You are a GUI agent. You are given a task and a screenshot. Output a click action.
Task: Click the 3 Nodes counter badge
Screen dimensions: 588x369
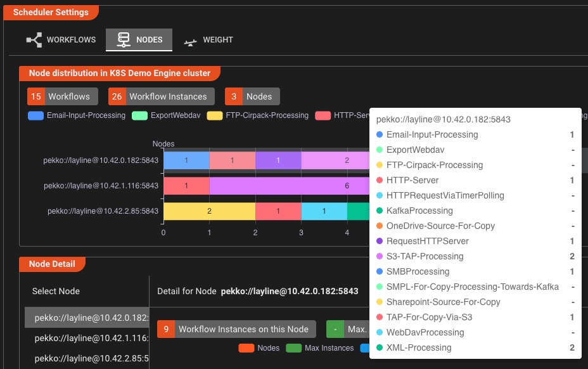point(252,96)
